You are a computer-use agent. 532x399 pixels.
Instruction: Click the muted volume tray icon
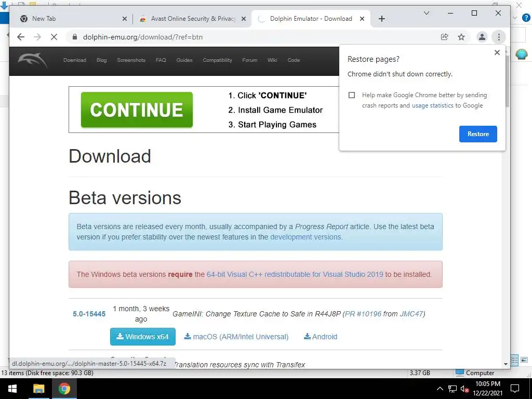click(x=464, y=389)
